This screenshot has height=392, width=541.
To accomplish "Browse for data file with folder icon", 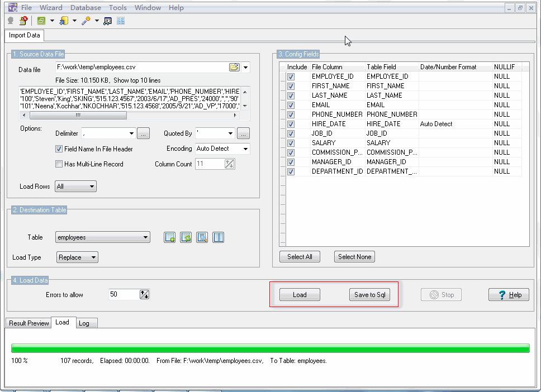I will click(234, 67).
